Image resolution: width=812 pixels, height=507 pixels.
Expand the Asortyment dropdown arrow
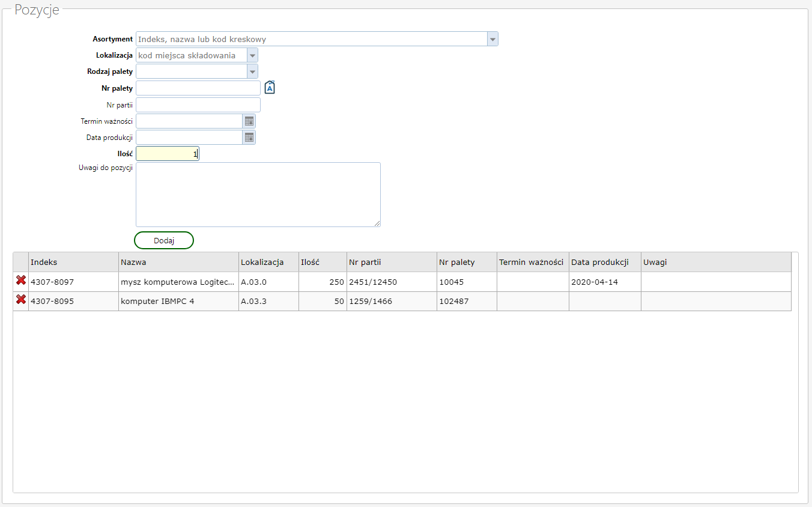(x=492, y=39)
